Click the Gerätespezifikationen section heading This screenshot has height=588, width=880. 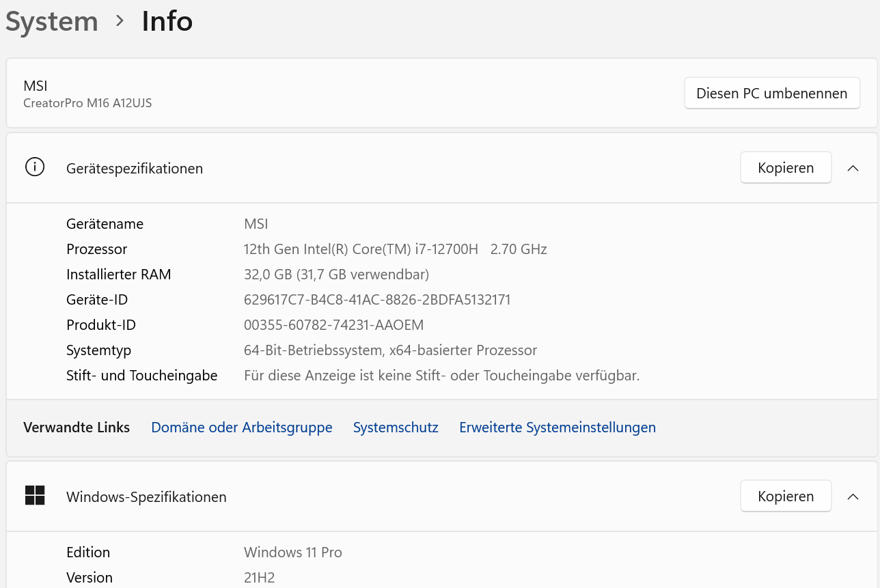(135, 168)
